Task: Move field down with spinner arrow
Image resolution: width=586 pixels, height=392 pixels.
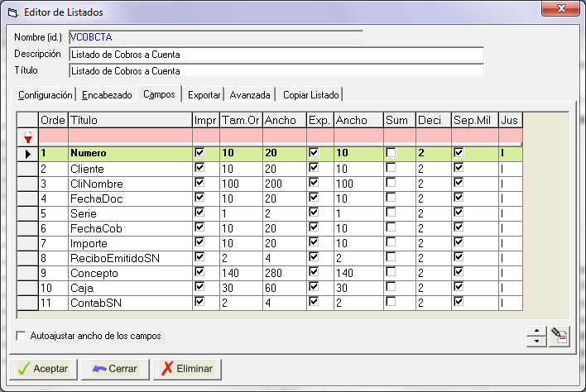Action: (x=536, y=341)
